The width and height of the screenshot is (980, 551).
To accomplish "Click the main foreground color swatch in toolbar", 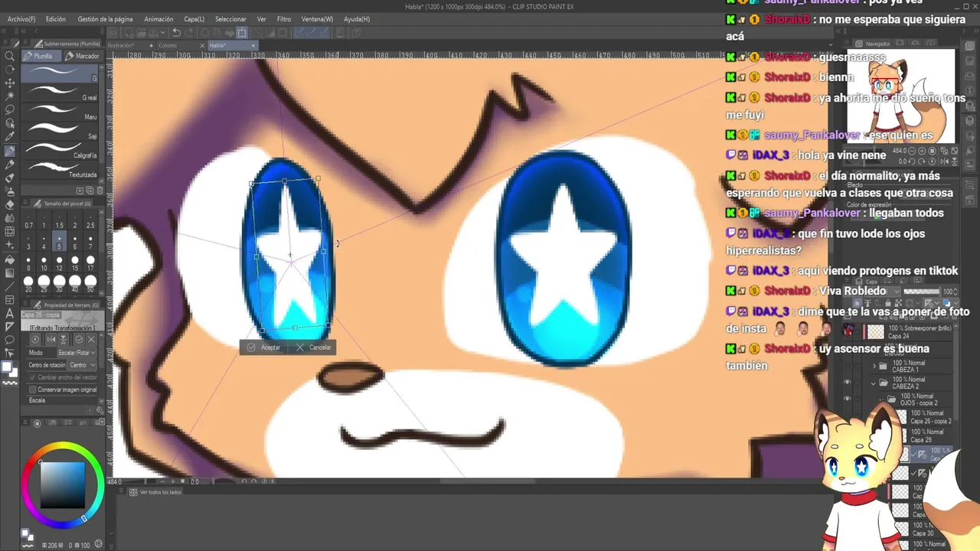I will point(8,367).
